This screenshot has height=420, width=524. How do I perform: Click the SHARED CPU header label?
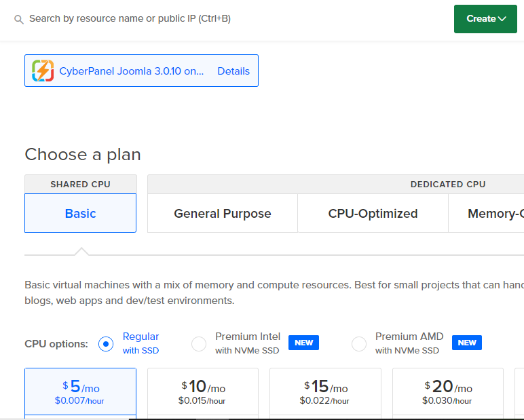tap(81, 184)
